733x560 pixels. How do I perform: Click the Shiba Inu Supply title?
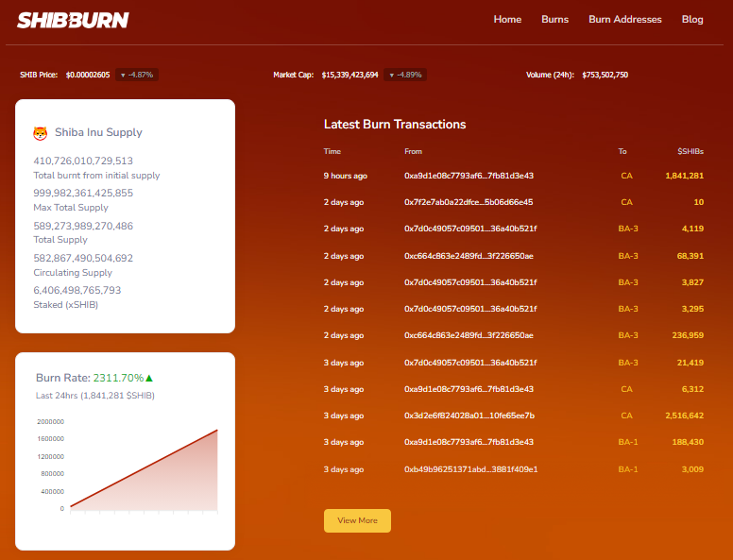click(x=98, y=132)
